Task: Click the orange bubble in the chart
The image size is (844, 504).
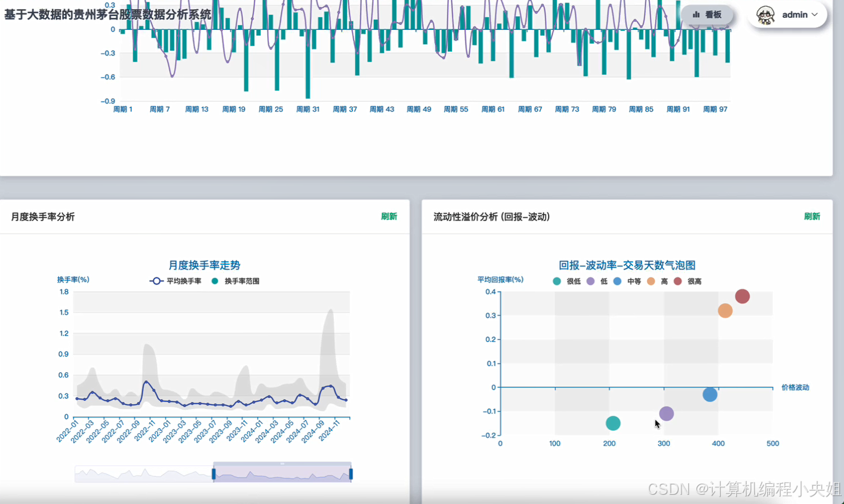Action: click(725, 310)
